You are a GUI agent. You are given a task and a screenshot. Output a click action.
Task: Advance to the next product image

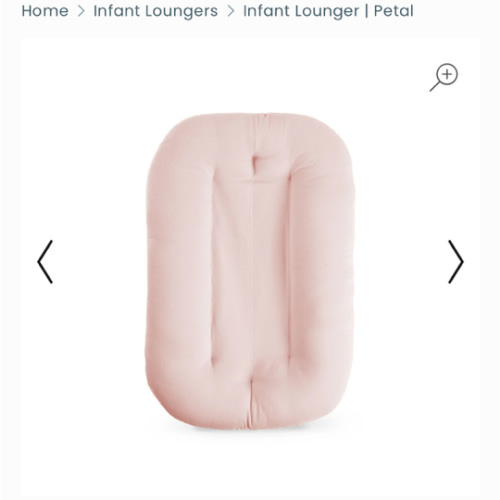pos(456,262)
